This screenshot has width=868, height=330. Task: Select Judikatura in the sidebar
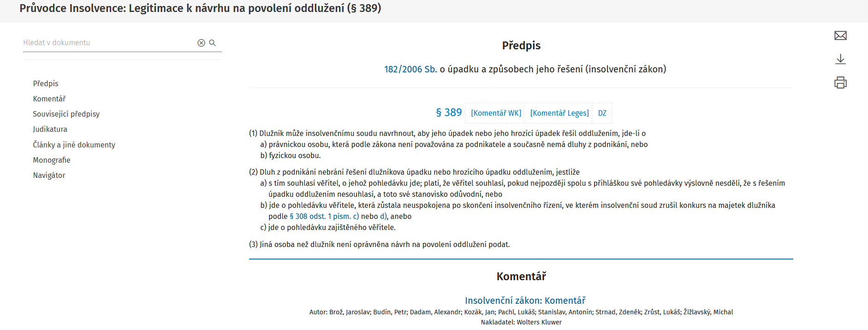click(50, 129)
